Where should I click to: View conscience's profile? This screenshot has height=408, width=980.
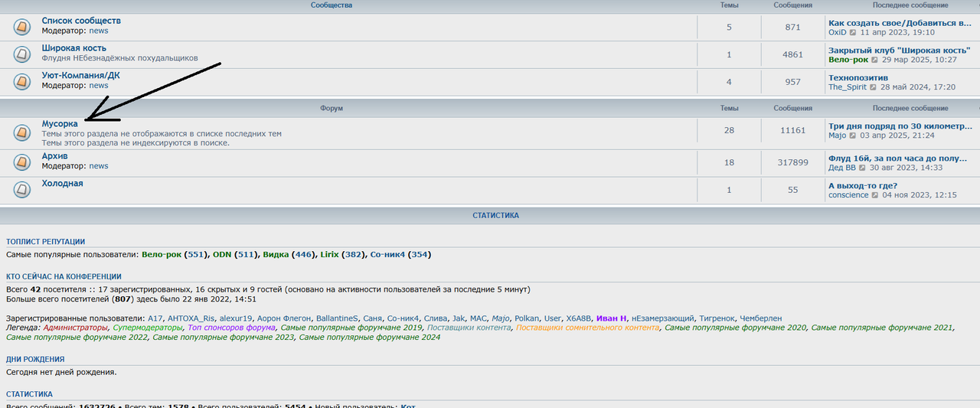[848, 195]
